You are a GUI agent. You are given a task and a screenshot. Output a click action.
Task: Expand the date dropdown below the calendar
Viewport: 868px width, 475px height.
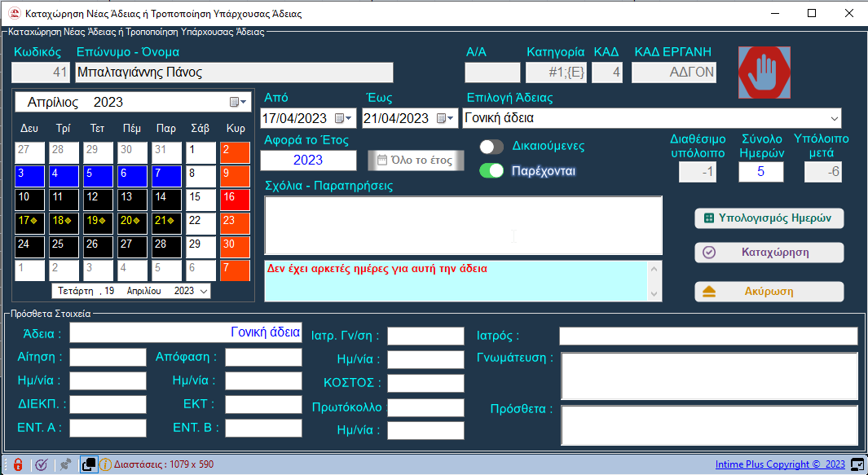[x=203, y=291]
